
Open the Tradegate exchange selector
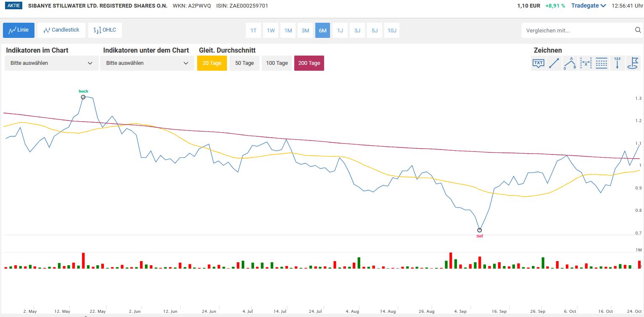tap(589, 6)
